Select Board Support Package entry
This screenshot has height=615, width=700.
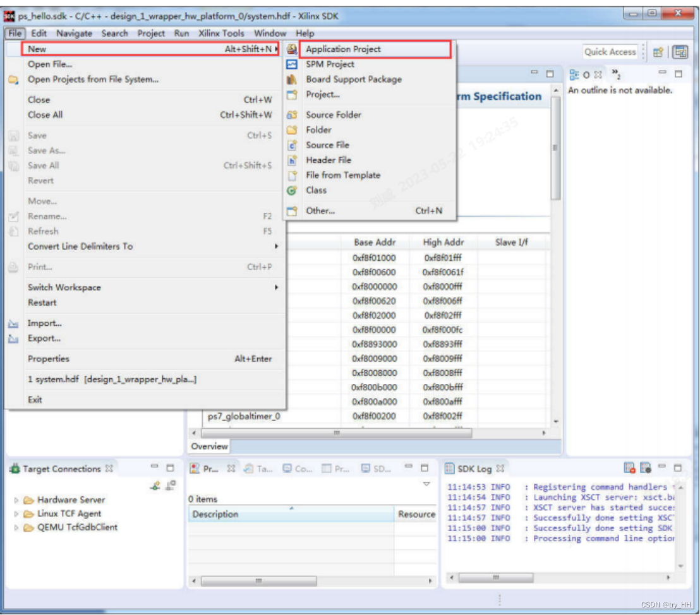(x=354, y=80)
